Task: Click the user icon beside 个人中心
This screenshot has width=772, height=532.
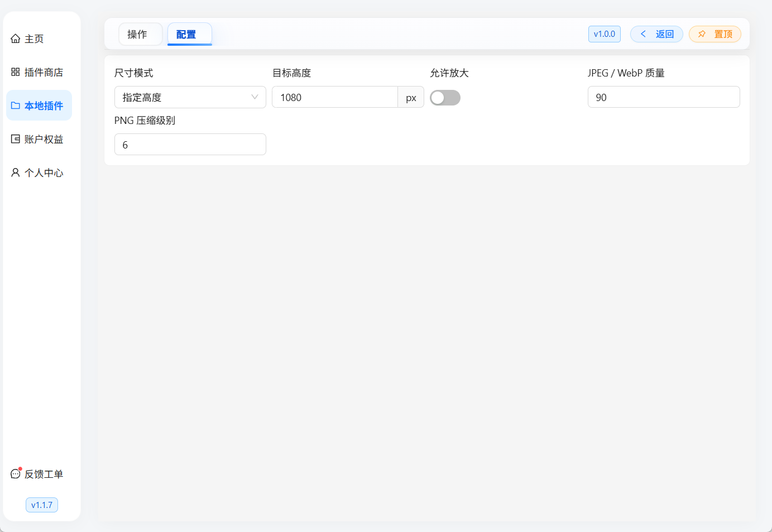Action: coord(16,172)
